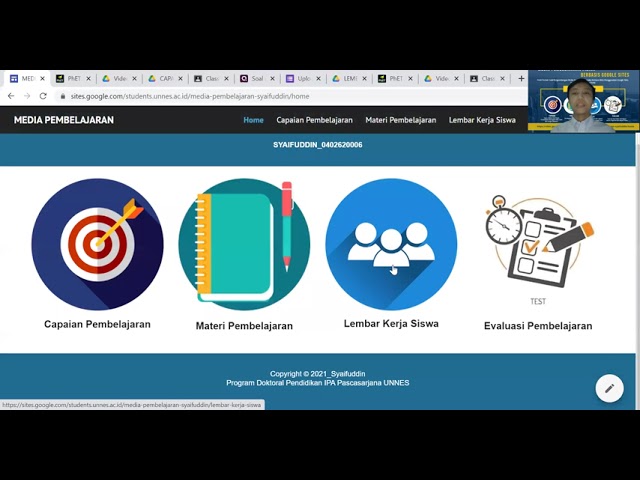Open the clipboard test icon for Evaluasi Pembelajaran
The height and width of the screenshot is (480, 640).
[538, 242]
